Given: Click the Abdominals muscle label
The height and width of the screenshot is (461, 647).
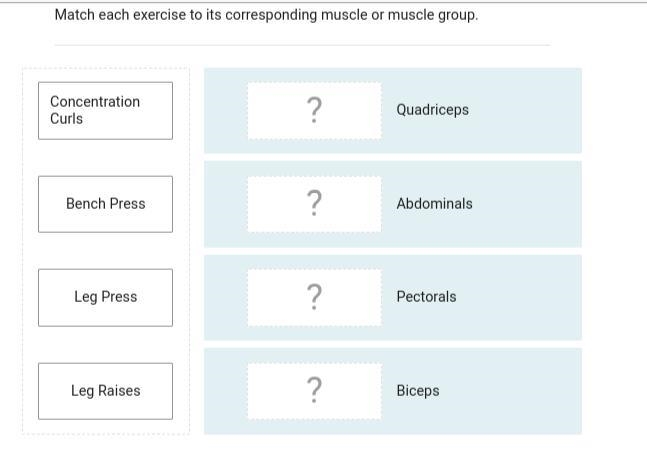Looking at the screenshot, I should coord(434,203).
